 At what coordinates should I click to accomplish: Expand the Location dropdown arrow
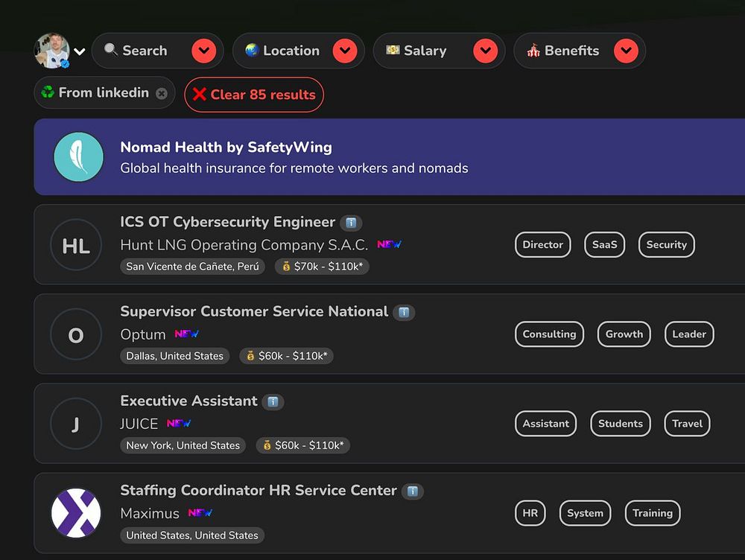(345, 51)
